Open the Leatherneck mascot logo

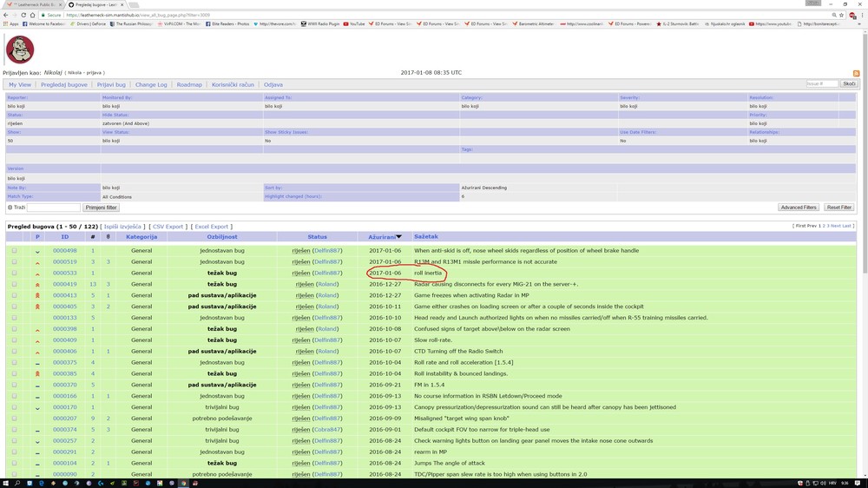pyautogui.click(x=20, y=49)
